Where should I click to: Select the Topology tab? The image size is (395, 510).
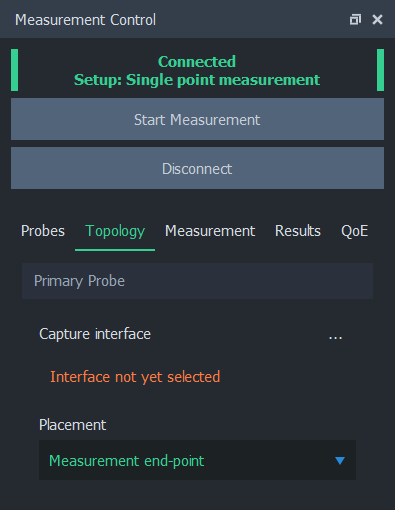tap(115, 231)
